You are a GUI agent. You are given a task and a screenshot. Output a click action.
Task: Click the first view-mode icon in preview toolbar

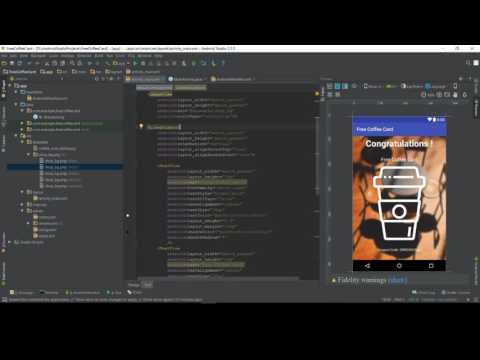pos(329,86)
